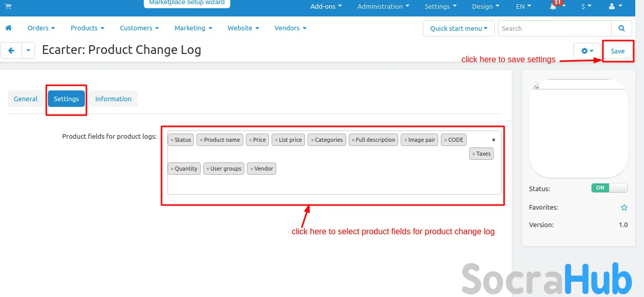The height and width of the screenshot is (297, 644).
Task: Remove the Image pair field tag
Action: [405, 140]
